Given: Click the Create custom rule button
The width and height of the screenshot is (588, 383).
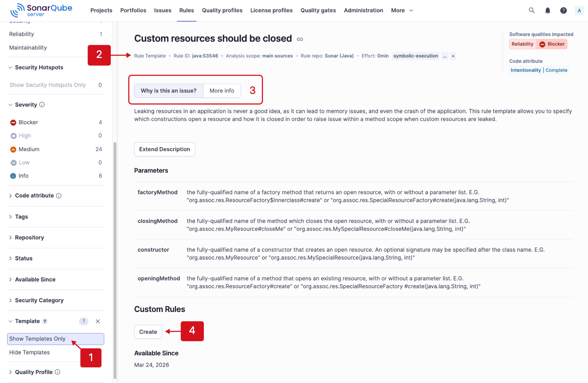Looking at the screenshot, I should click(148, 332).
